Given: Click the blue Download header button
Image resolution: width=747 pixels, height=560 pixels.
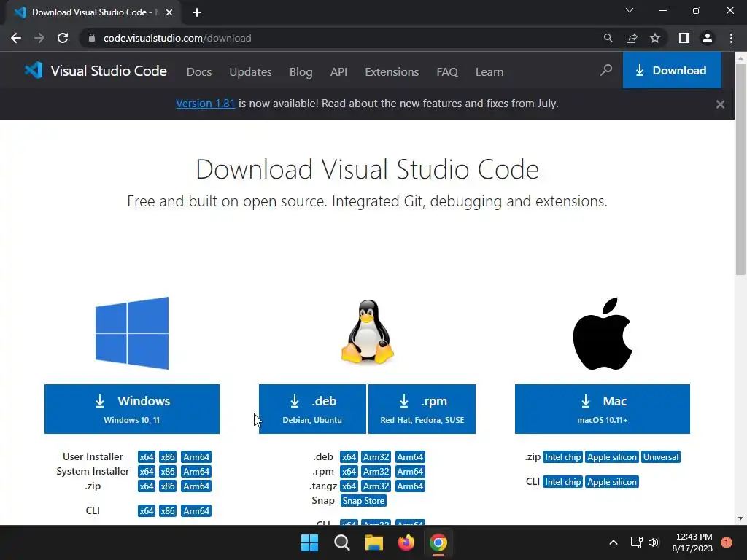Looking at the screenshot, I should pyautogui.click(x=672, y=71).
